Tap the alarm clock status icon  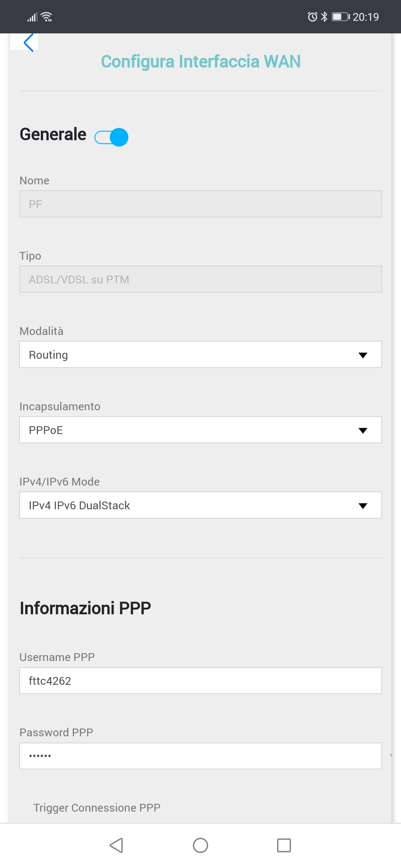click(312, 17)
